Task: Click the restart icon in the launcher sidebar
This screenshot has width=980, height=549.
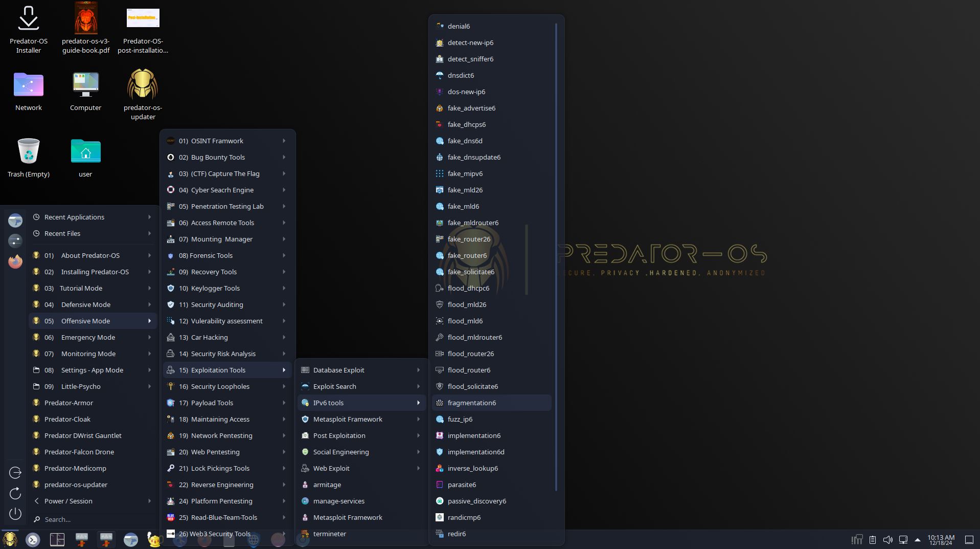Action: (15, 493)
